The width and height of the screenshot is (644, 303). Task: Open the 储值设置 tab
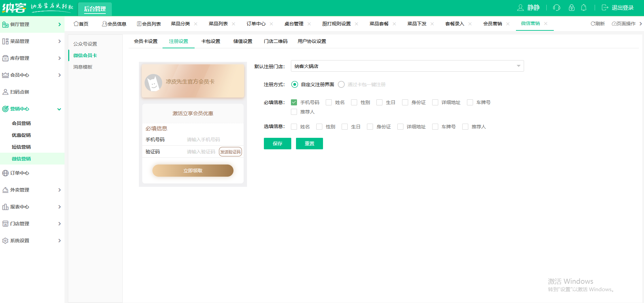(x=243, y=41)
